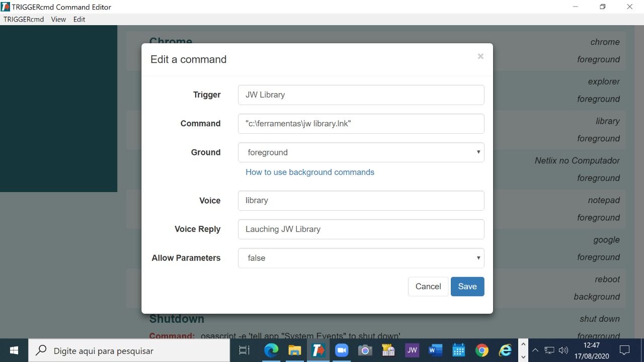Viewport: 644px width, 362px height.
Task: Close the Edit a command dialog
Action: 480,57
